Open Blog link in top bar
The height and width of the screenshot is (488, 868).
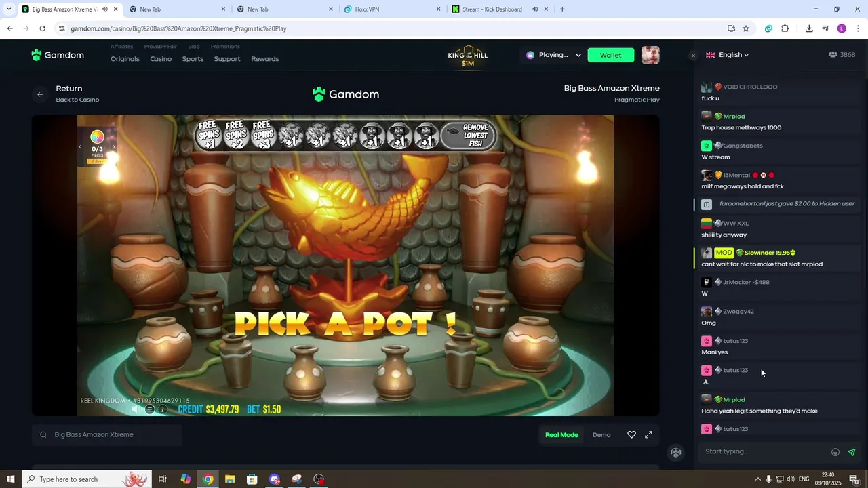click(194, 47)
